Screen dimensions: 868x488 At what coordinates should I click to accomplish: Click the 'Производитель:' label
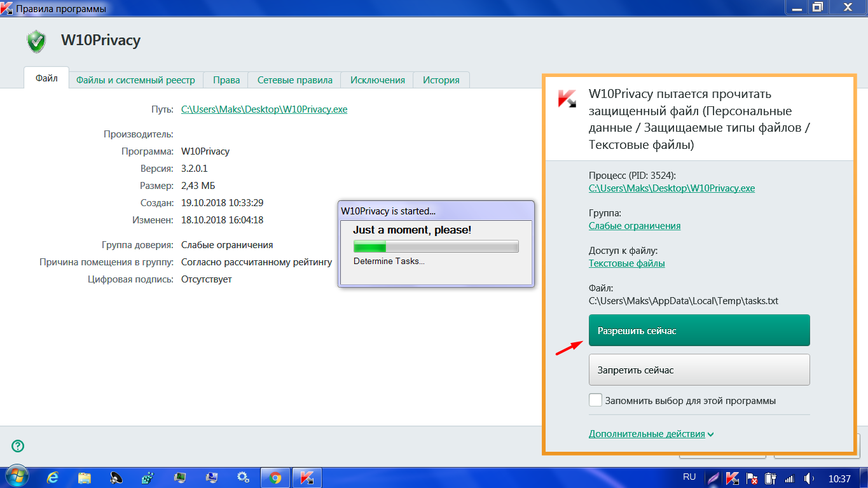point(139,134)
